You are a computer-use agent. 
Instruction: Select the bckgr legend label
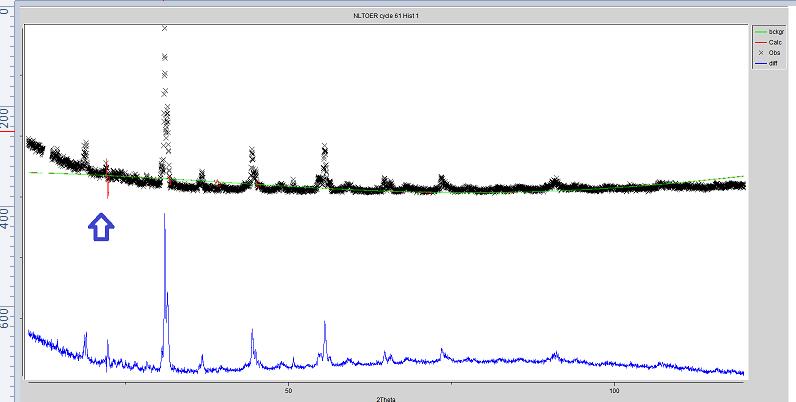tap(775, 32)
